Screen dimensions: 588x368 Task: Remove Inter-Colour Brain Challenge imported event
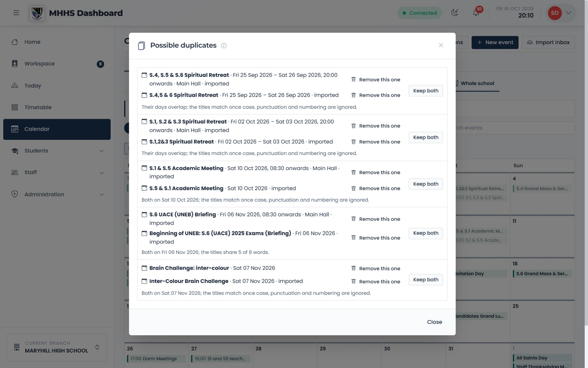376,282
